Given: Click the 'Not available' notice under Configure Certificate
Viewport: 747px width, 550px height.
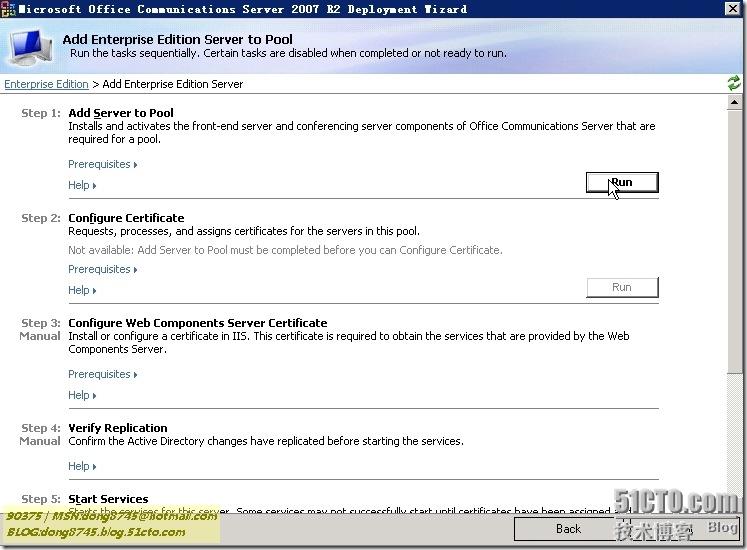Looking at the screenshot, I should pyautogui.click(x=285, y=250).
